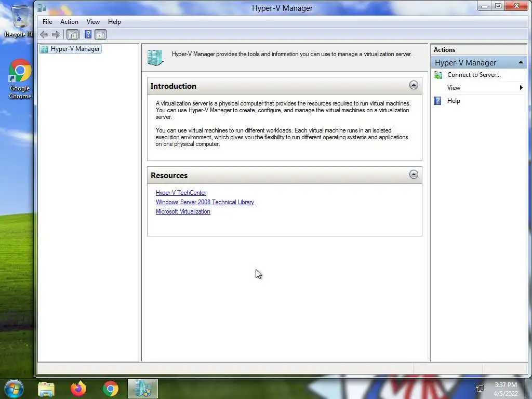Open the Microsoft Virtualization link
The image size is (532, 399).
(x=183, y=211)
